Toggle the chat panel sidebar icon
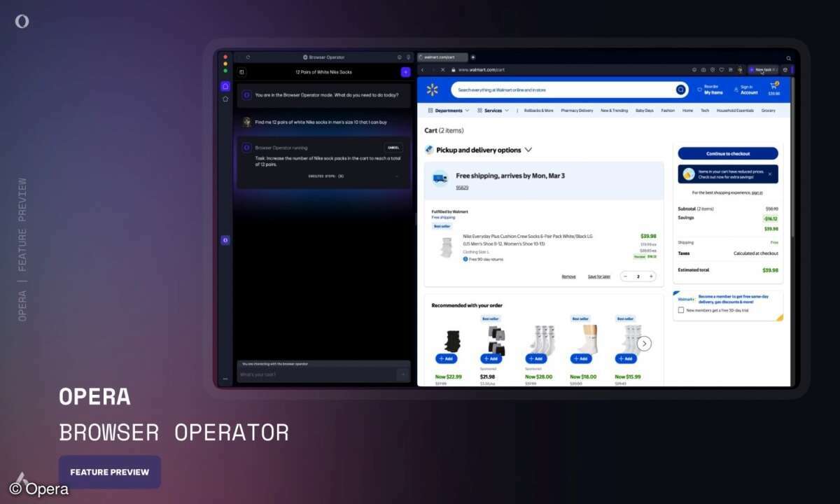This screenshot has height=504, width=840. pos(241,72)
